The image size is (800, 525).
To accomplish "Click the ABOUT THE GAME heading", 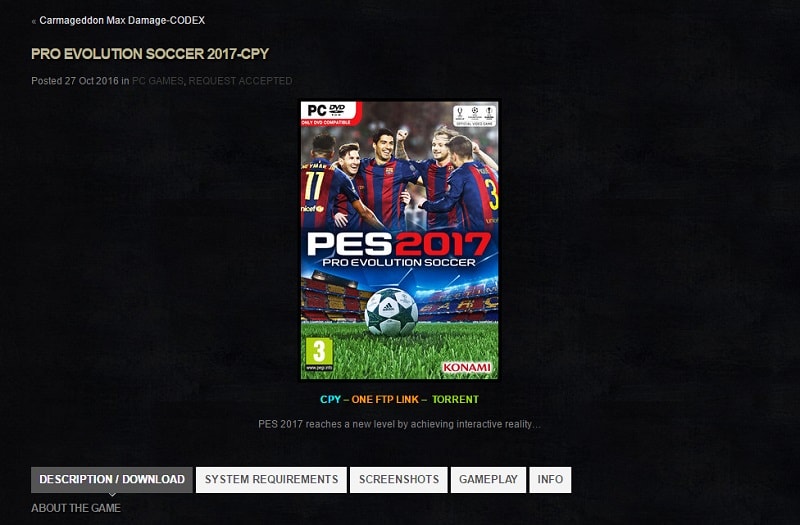I will 76,508.
